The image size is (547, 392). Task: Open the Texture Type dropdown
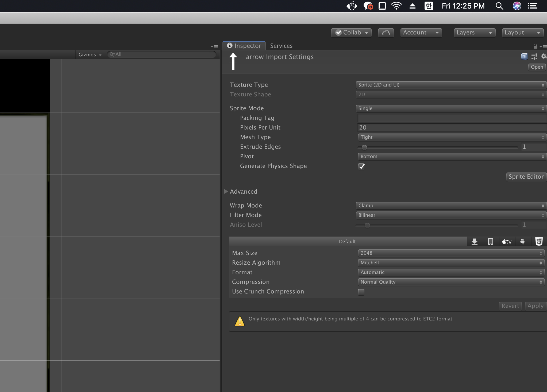pyautogui.click(x=451, y=85)
